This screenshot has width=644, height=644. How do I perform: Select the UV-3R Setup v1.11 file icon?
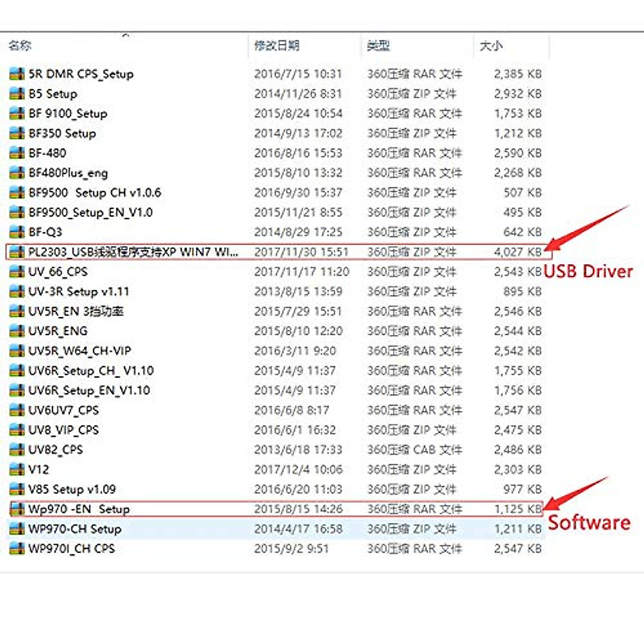(x=16, y=291)
